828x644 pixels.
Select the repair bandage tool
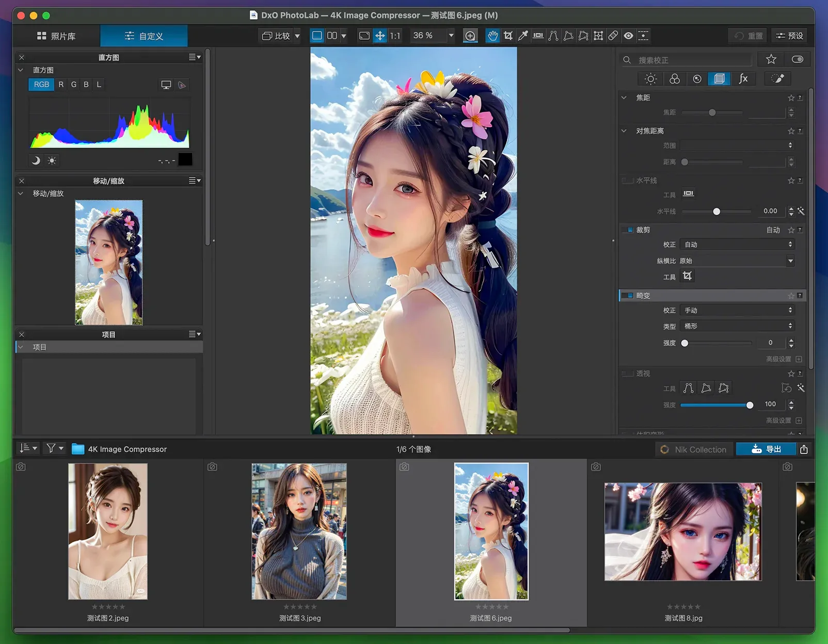point(613,36)
